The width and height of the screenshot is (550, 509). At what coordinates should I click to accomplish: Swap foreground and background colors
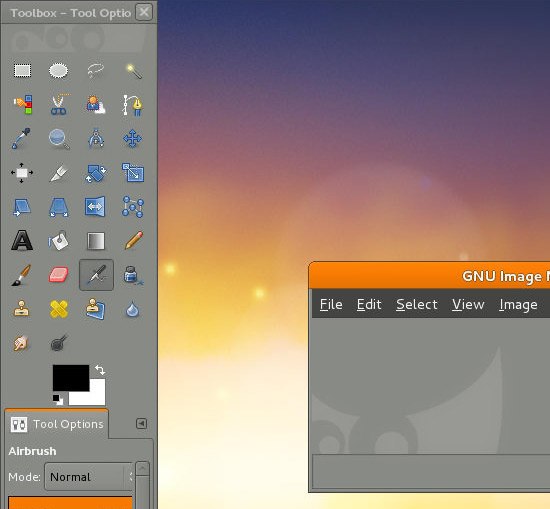pos(100,370)
